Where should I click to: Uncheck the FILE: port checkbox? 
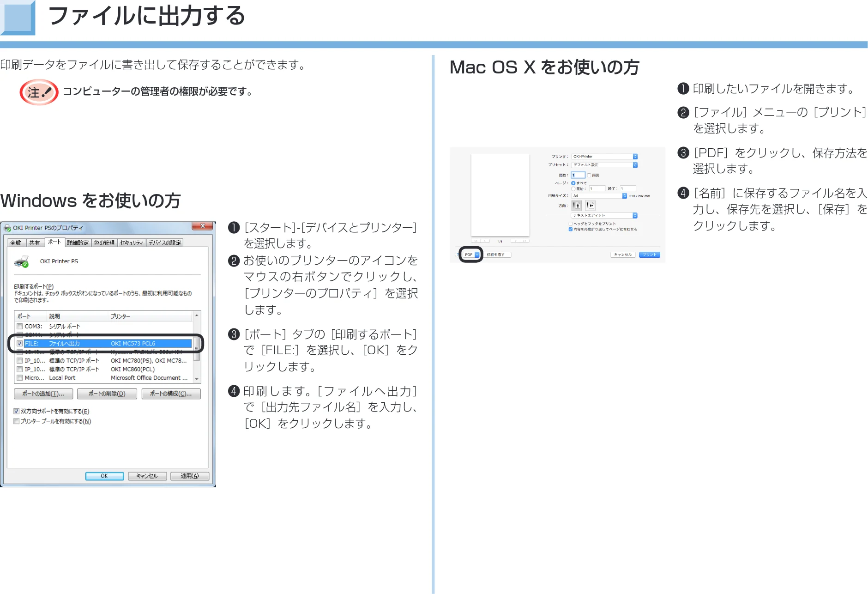[x=20, y=344]
